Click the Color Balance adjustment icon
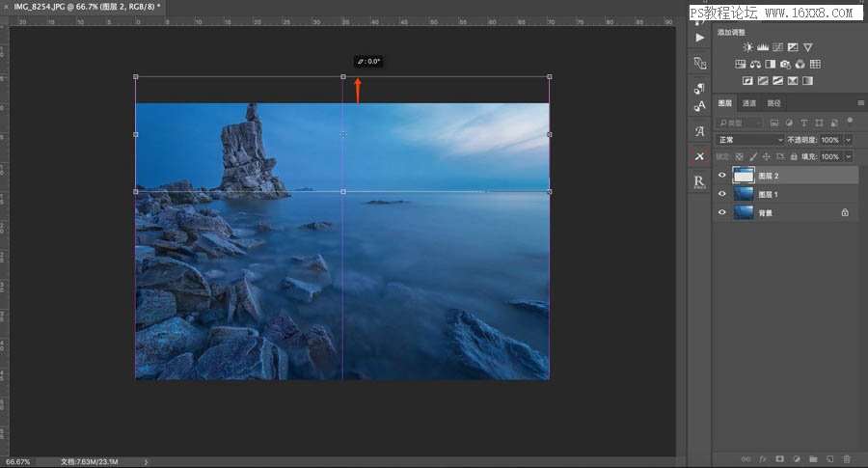The image size is (868, 468). coord(755,65)
